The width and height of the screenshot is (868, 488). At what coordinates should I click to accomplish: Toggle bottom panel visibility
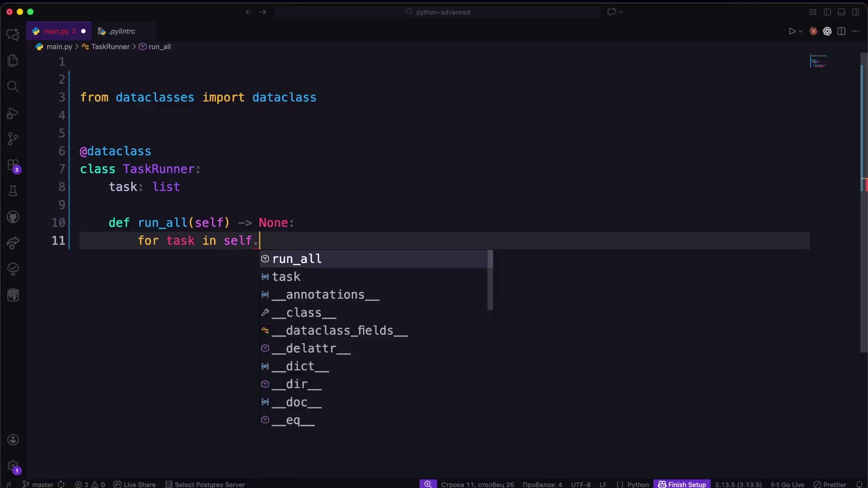(x=841, y=12)
